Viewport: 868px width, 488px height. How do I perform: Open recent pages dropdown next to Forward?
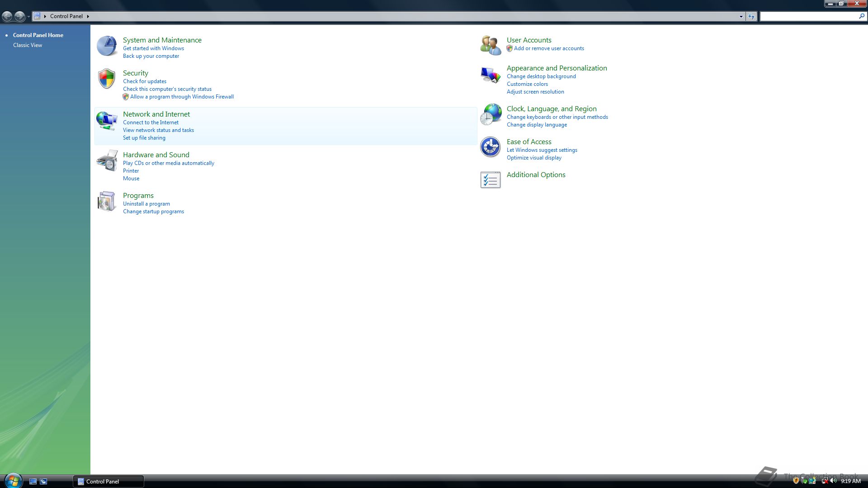pyautogui.click(x=28, y=16)
